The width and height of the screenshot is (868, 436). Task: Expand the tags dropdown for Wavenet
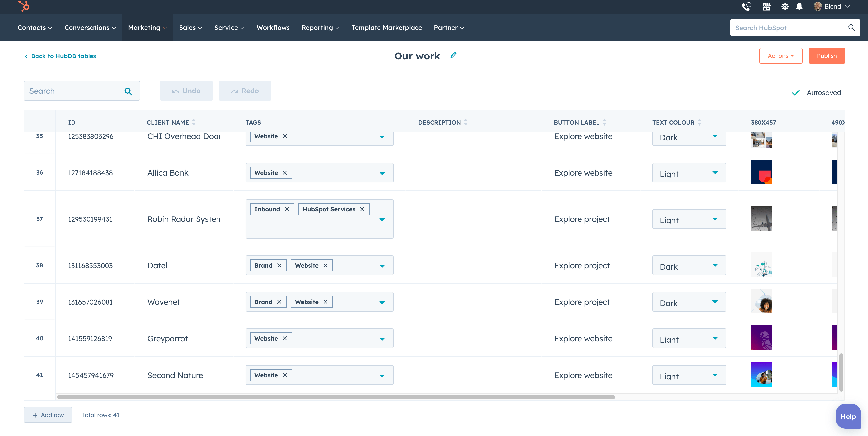tap(382, 302)
